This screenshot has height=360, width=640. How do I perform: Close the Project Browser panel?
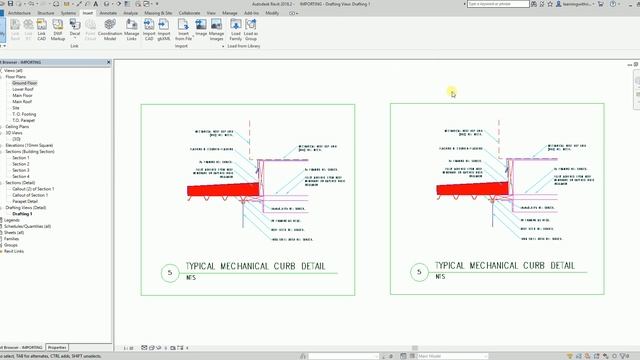coord(109,62)
